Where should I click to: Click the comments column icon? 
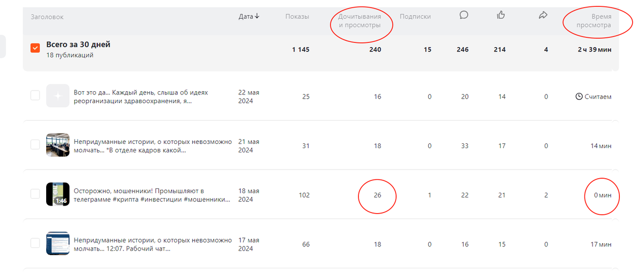click(x=464, y=16)
